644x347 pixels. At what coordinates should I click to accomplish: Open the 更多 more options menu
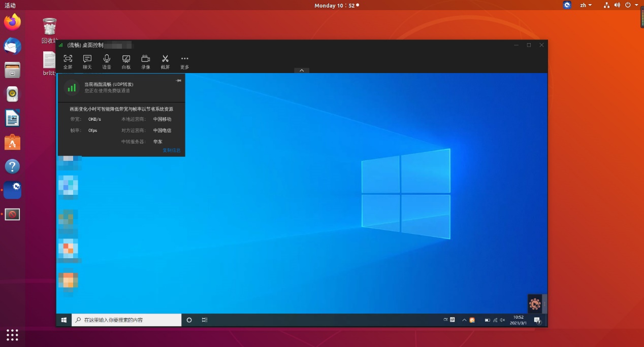[x=184, y=62]
